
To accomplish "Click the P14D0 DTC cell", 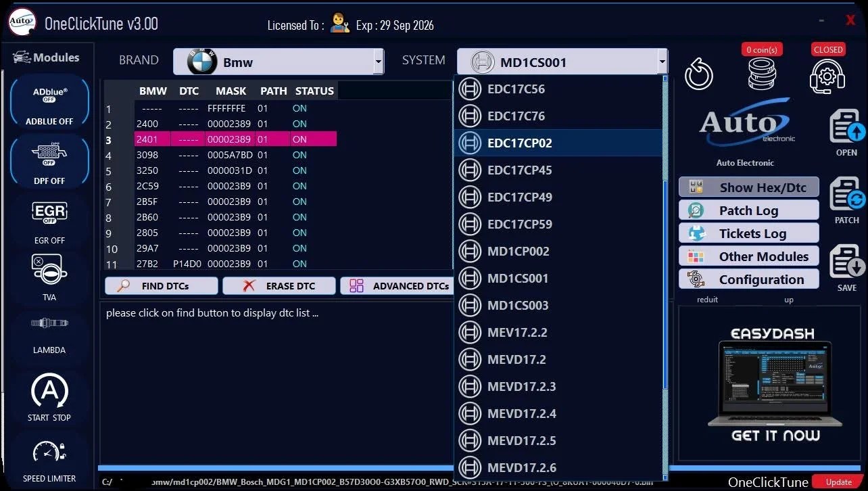I will 187,264.
